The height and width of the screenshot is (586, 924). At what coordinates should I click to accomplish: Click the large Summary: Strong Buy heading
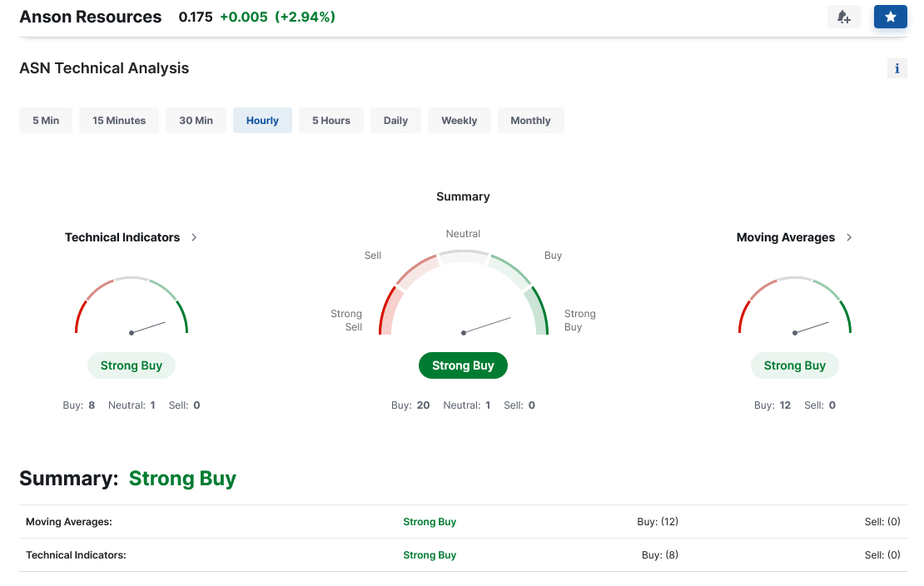coord(128,478)
